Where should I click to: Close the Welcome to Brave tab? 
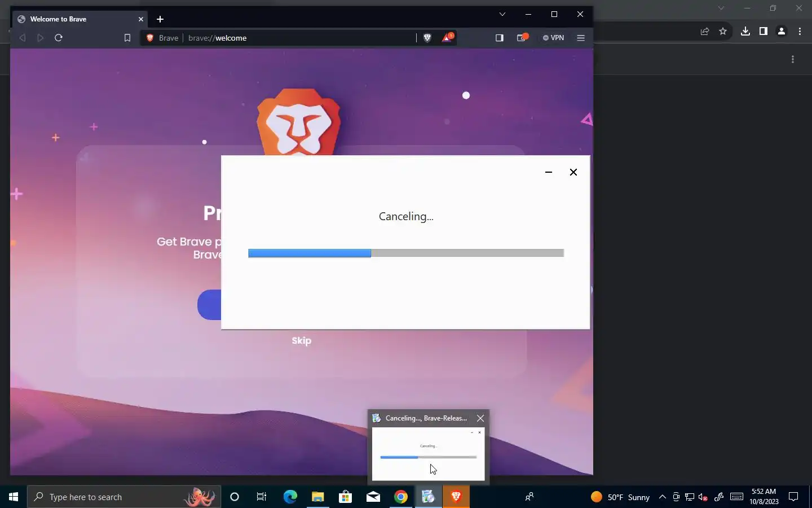(141, 19)
